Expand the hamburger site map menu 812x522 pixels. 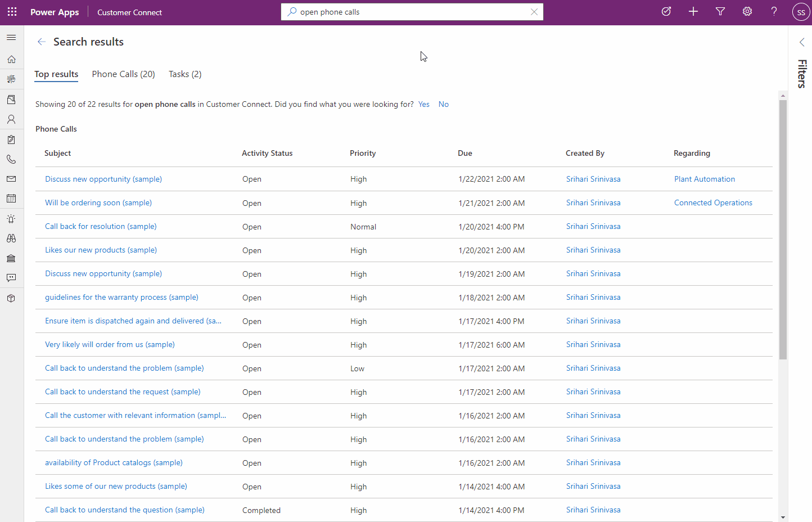[x=11, y=38]
